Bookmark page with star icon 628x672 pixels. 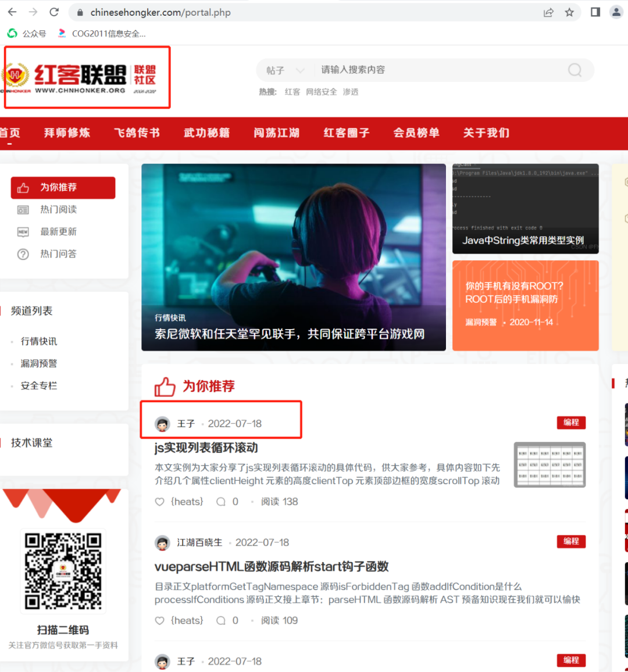point(569,12)
